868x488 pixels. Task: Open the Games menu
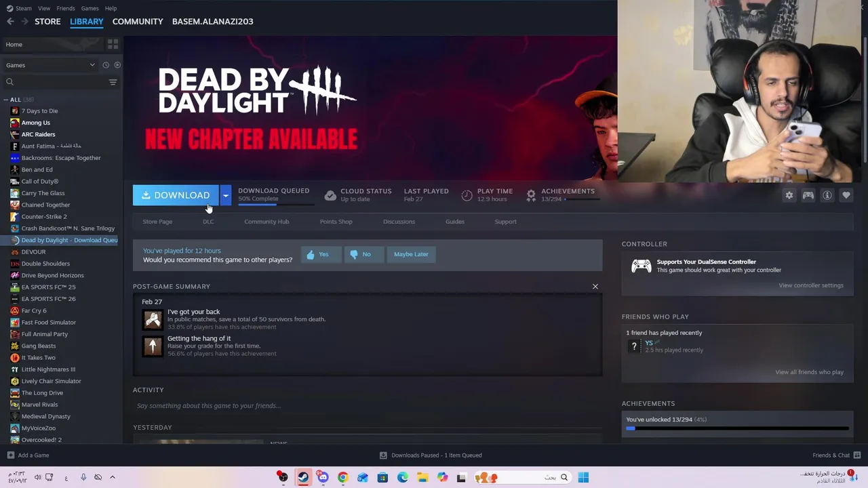point(90,8)
